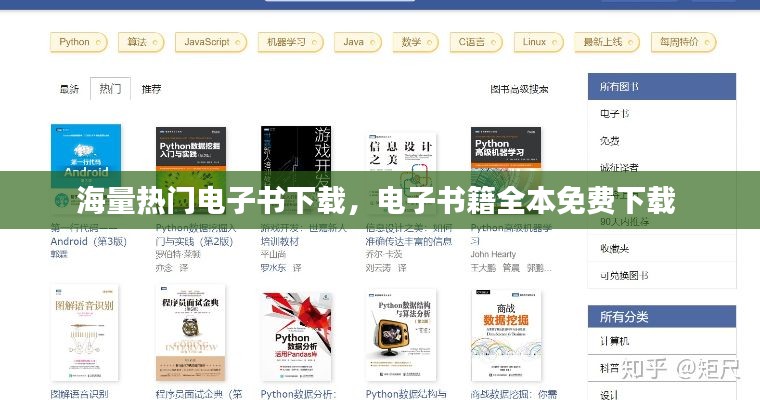This screenshot has height=400, width=760.
Task: Open the 图解语音识别 book cover
Action: click(x=85, y=336)
